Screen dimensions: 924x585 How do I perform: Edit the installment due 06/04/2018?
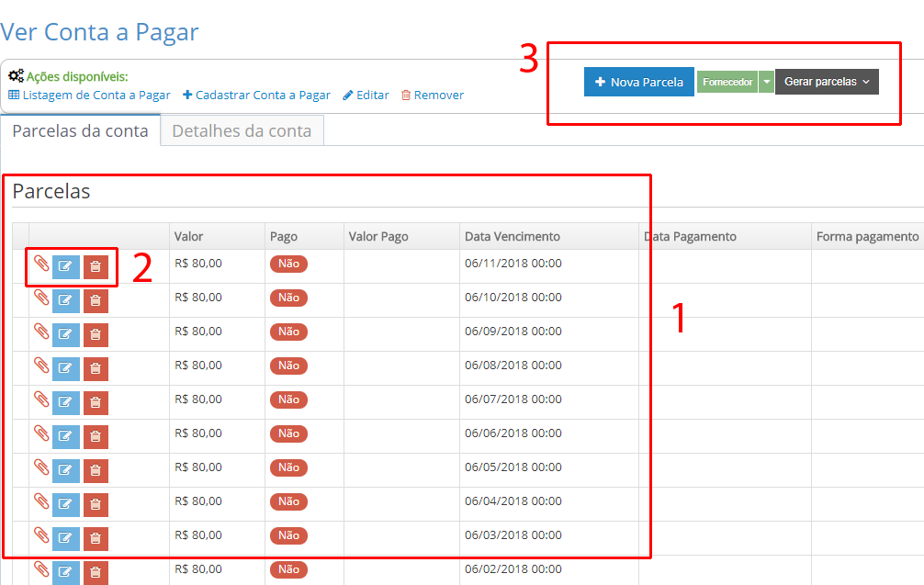tap(65, 505)
